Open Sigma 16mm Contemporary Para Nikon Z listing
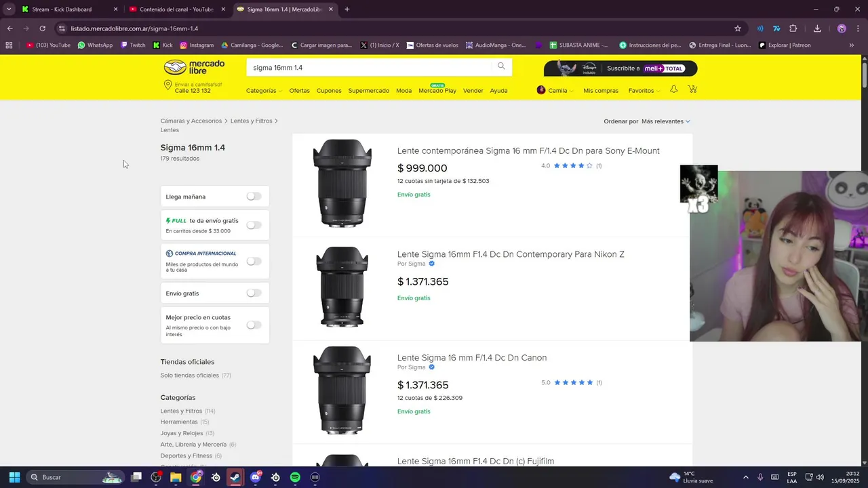 click(511, 254)
